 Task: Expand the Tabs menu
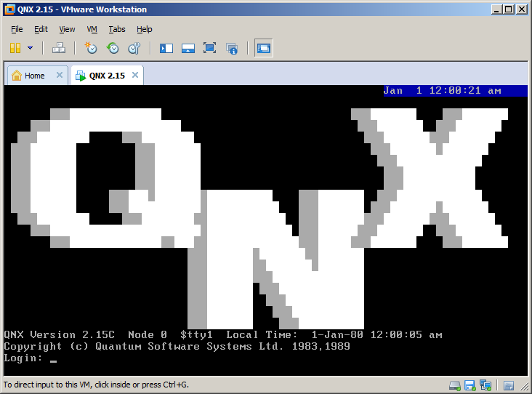click(116, 29)
